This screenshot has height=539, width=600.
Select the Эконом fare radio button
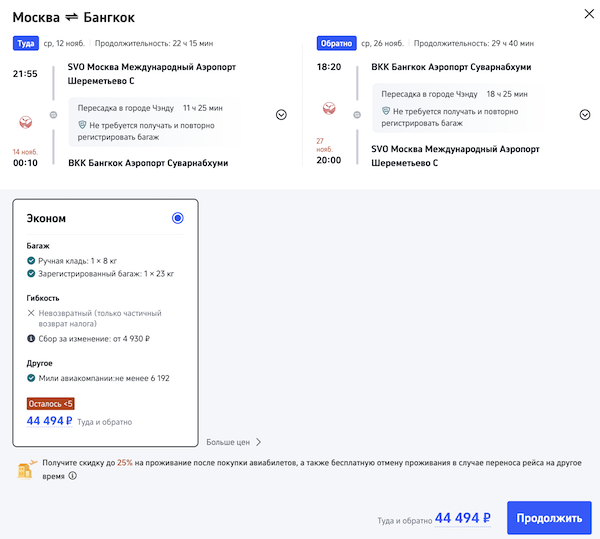click(178, 218)
